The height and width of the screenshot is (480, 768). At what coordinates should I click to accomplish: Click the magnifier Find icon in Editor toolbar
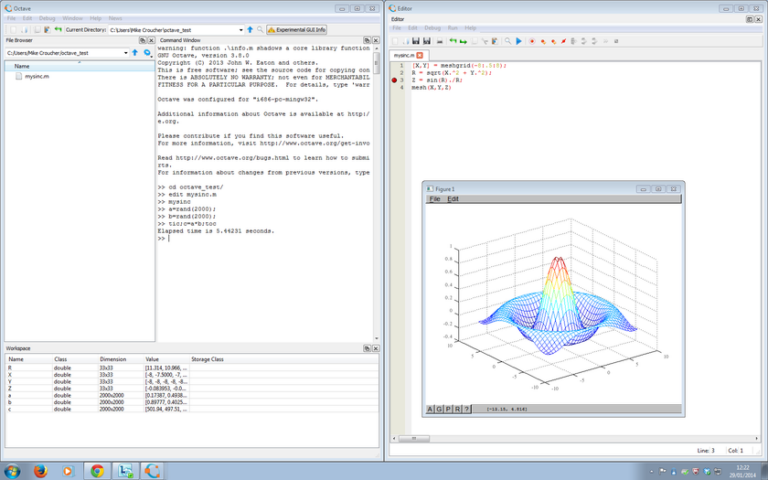pyautogui.click(x=508, y=41)
